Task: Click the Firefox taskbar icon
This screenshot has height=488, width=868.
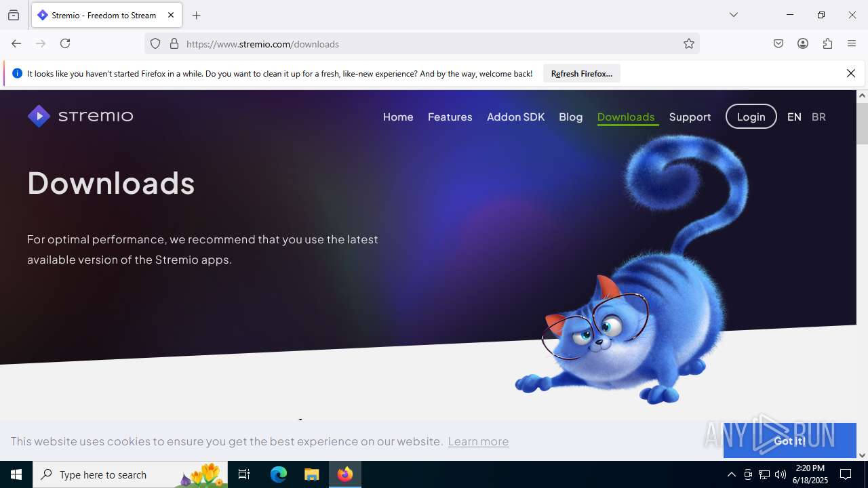Action: [x=345, y=474]
